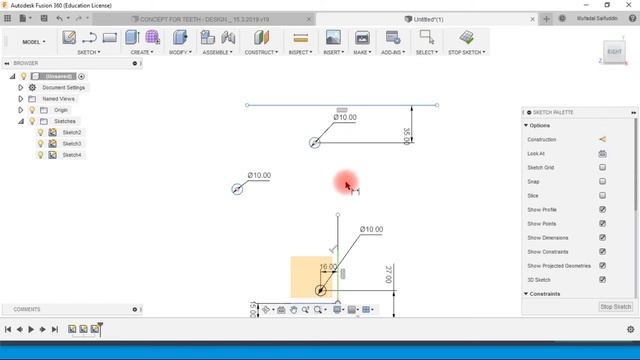The width and height of the screenshot is (640, 360).
Task: Expand the Named Views tree node
Action: click(x=20, y=99)
